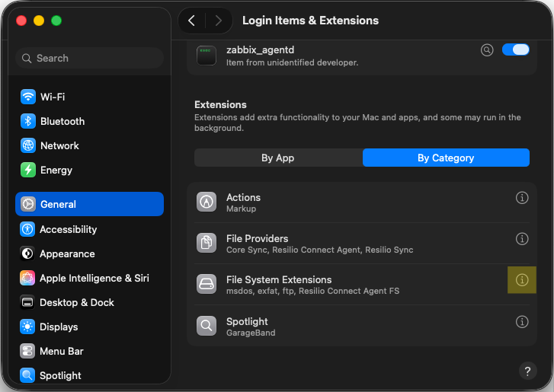Show info for Spotlight extensions
The height and width of the screenshot is (392, 554).
pos(522,322)
